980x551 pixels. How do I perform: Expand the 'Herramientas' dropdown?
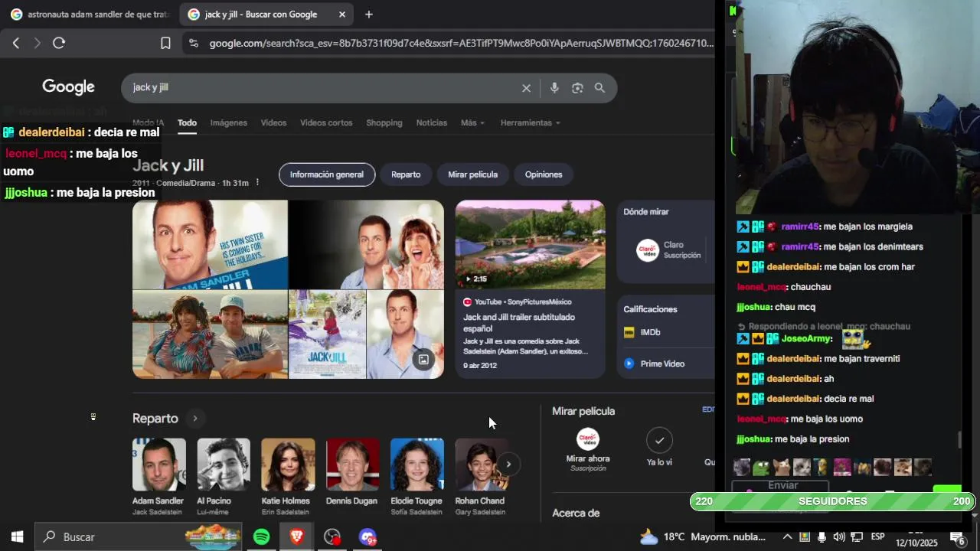[530, 123]
